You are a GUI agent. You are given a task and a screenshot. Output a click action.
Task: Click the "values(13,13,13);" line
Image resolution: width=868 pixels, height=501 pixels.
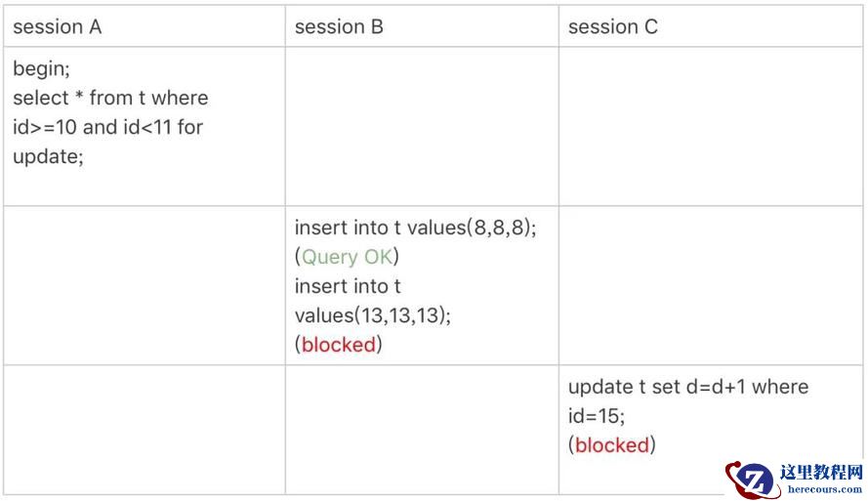point(373,315)
